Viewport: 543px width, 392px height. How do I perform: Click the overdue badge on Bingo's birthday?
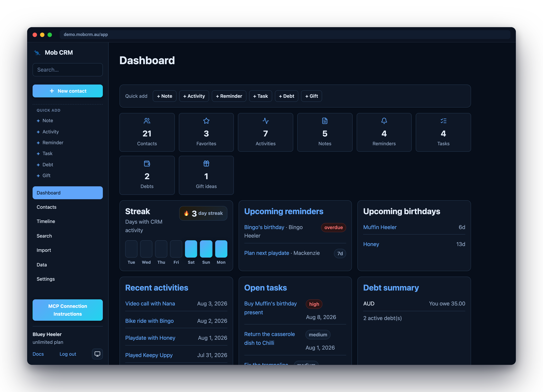coord(333,228)
